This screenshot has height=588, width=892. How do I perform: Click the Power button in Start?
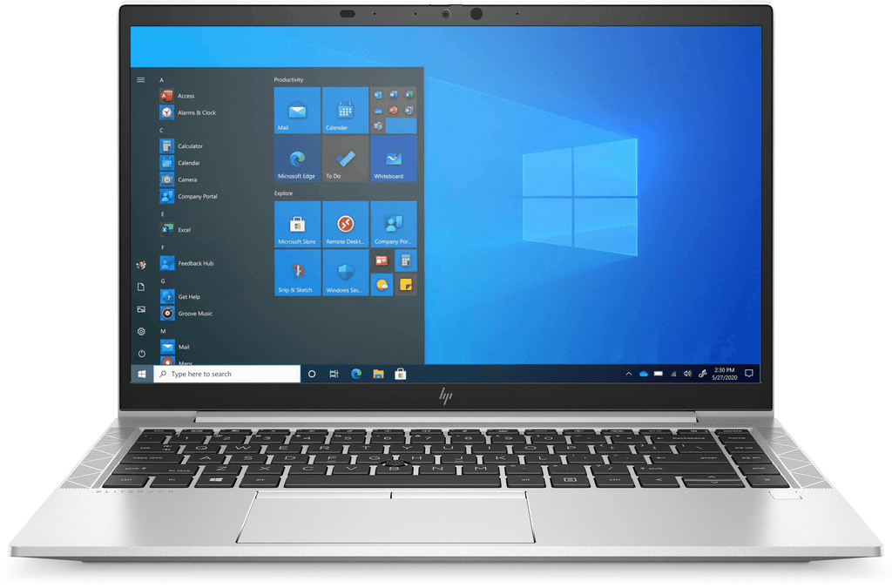pyautogui.click(x=141, y=354)
